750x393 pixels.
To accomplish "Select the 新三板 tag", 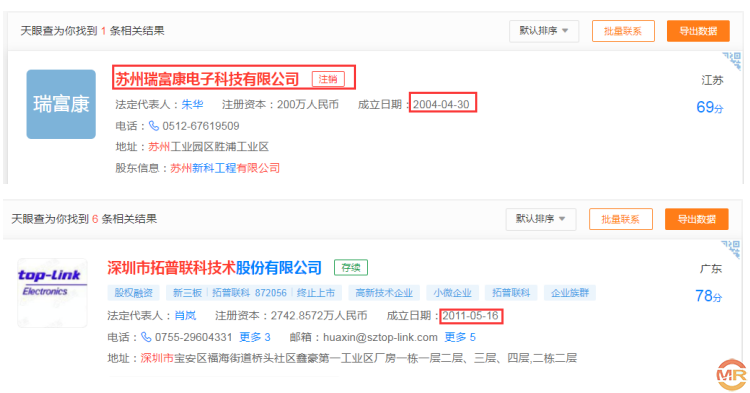I will tap(187, 293).
